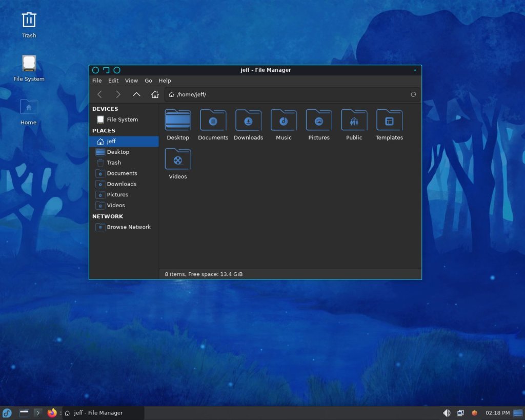Open the View menu
The width and height of the screenshot is (525, 420).
click(131, 81)
